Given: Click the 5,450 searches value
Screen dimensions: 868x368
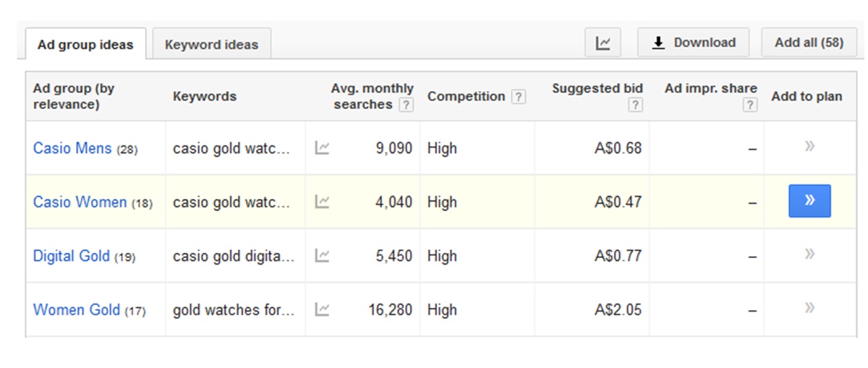Looking at the screenshot, I should click(394, 256).
